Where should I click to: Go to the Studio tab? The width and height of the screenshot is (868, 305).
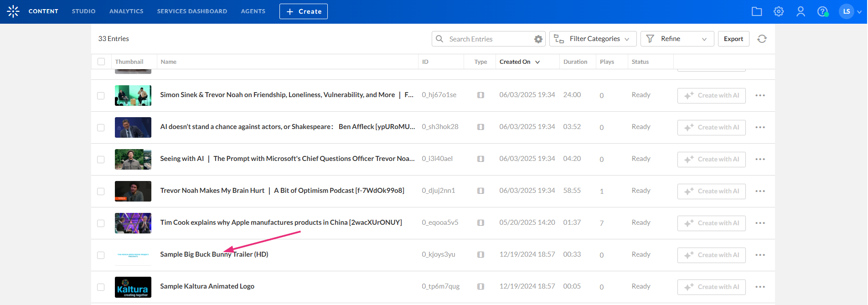(x=83, y=11)
